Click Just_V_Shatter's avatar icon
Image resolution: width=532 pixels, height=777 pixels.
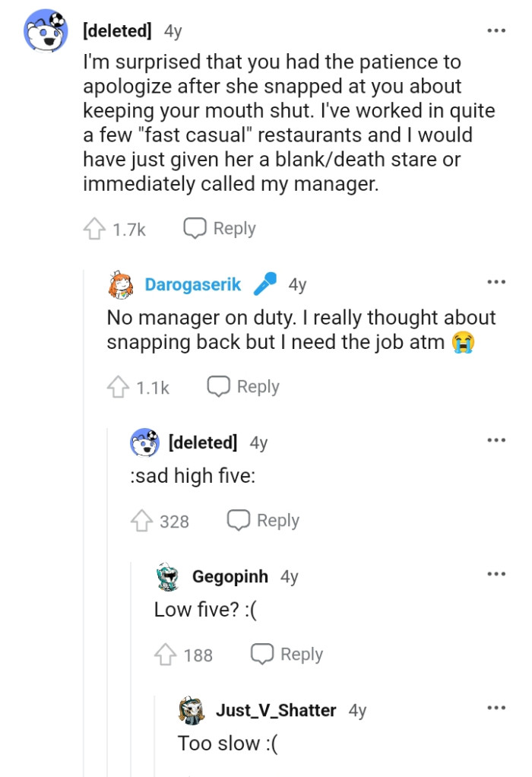[190, 710]
